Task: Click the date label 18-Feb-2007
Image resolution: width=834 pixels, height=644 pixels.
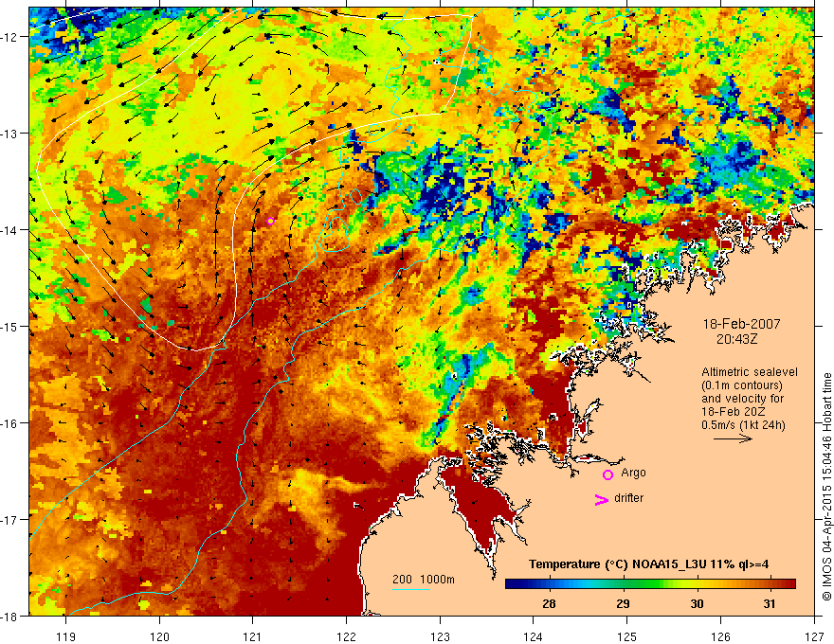Action: click(741, 324)
